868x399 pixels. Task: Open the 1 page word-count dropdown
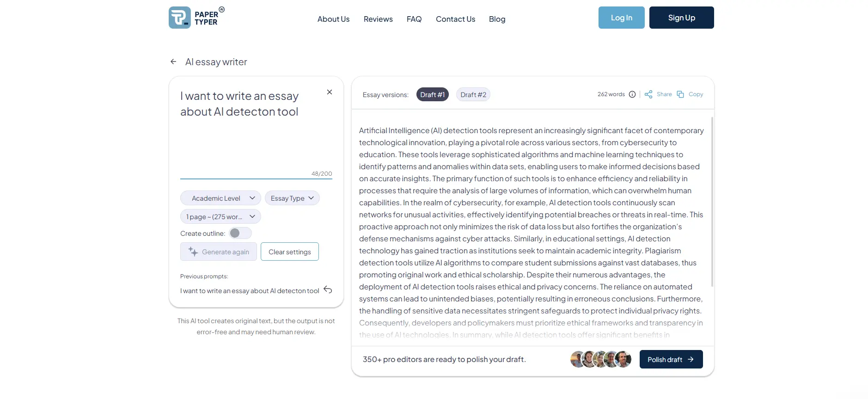pyautogui.click(x=220, y=216)
